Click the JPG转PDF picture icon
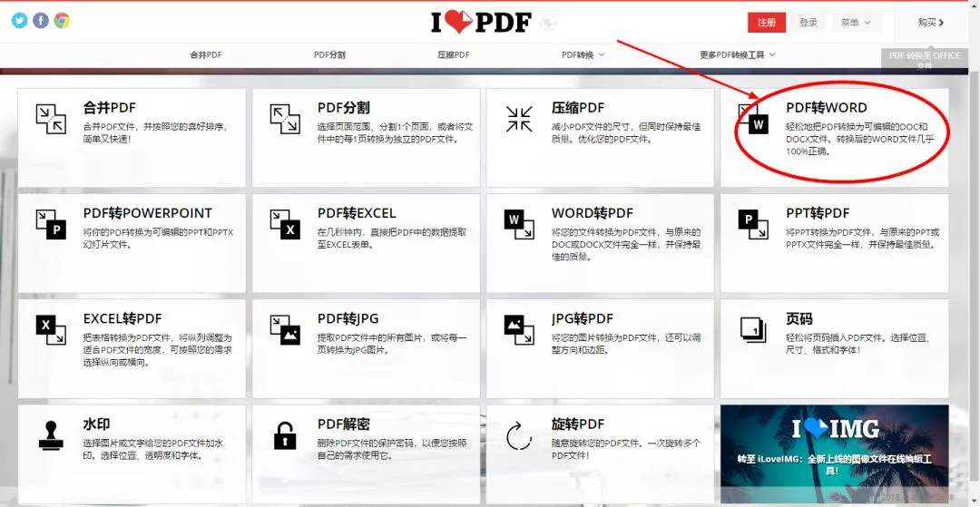 point(519,330)
